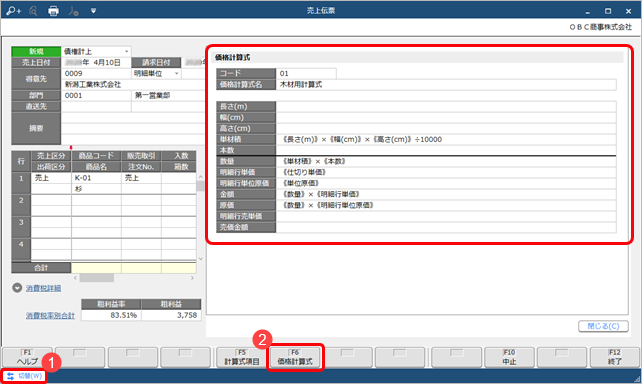
Task: Click the 請求日付 label
Action: (156, 62)
